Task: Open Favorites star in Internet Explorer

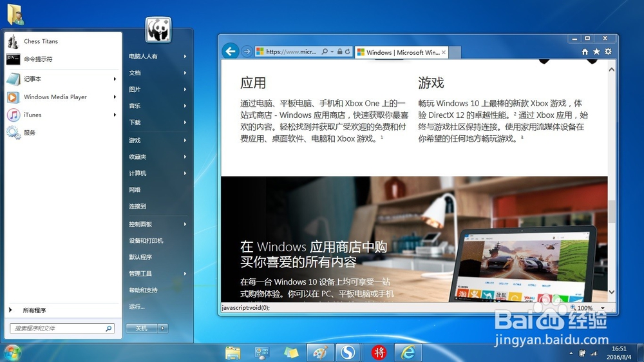Action: coord(596,52)
